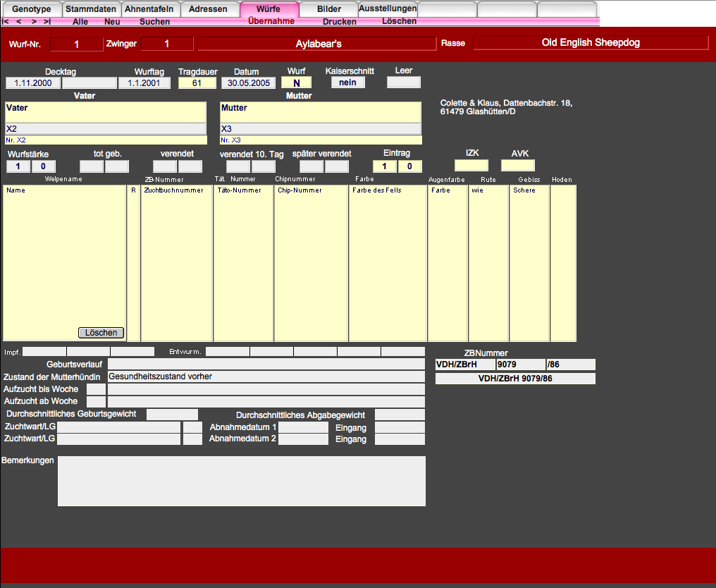Screen dimensions: 716x588
Task: Click the Zwinger number field
Action: click(x=167, y=44)
